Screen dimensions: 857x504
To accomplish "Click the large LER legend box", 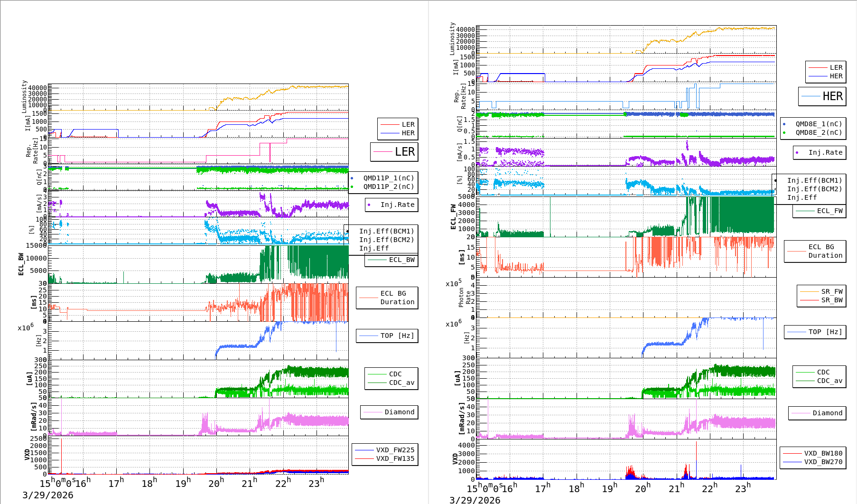I will [x=394, y=152].
